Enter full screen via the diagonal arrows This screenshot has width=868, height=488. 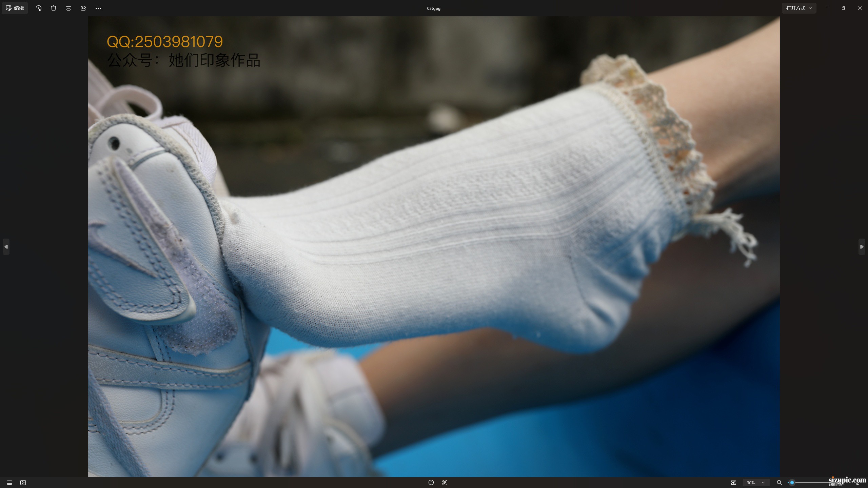[x=858, y=483]
